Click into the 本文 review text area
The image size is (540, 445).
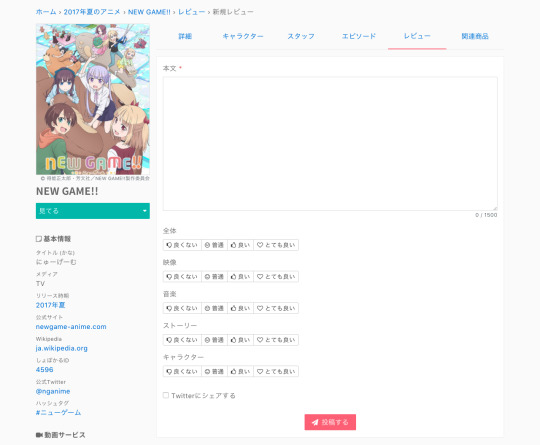click(330, 144)
